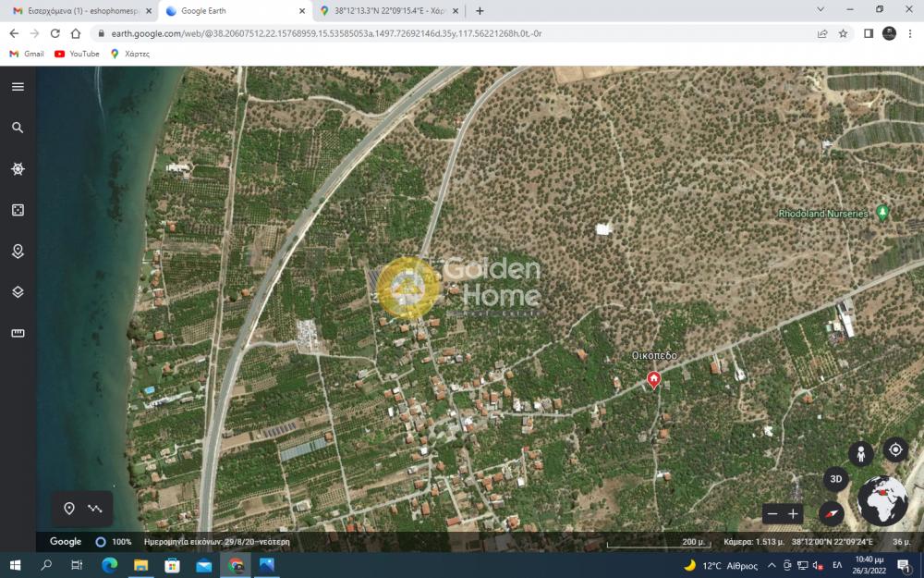Click the red Οικόπεδο placemark on the map
924x578 pixels.
pos(654,379)
